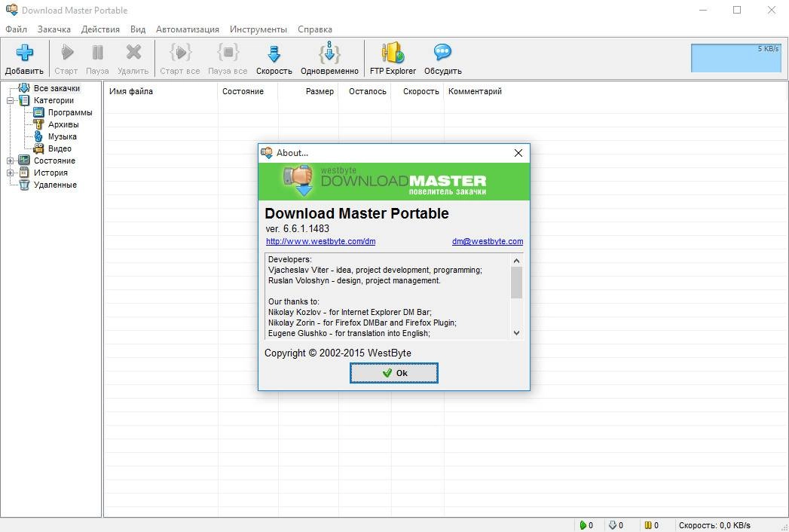This screenshot has width=789, height=532.
Task: Sort by Скорость column header
Action: coord(417,91)
